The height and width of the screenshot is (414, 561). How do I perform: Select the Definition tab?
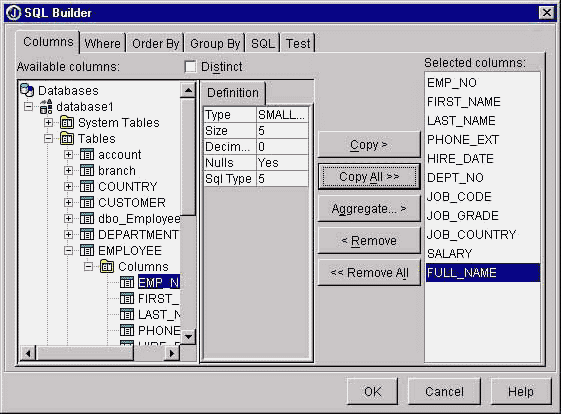(233, 93)
